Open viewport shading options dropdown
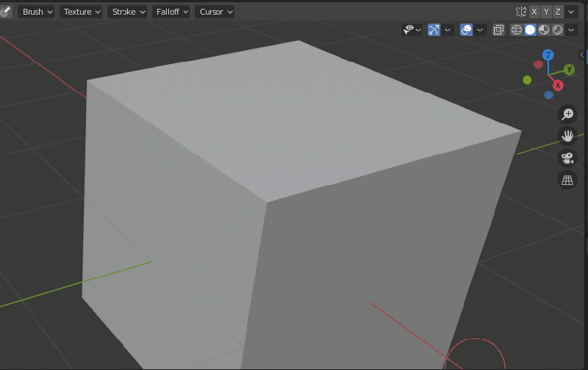Viewport: 588px width, 370px height. (x=571, y=30)
